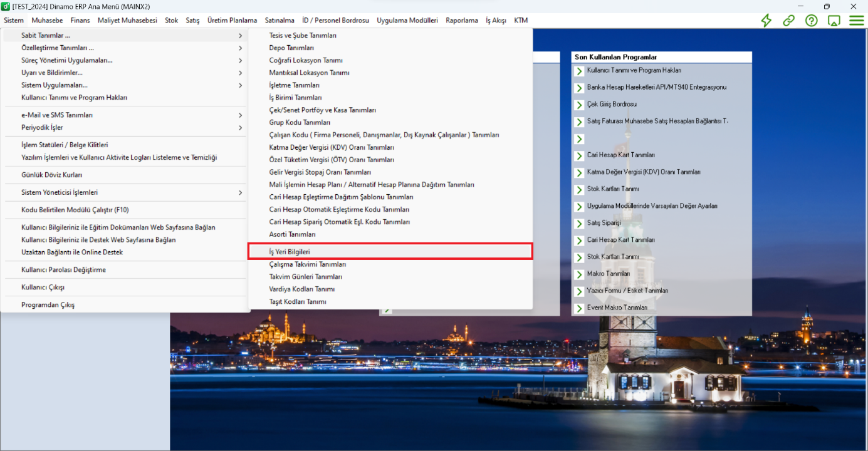Click arrow icon beside recent Kullanıcı Tanımı ve Program Hakları
This screenshot has height=451, width=868.
click(579, 71)
